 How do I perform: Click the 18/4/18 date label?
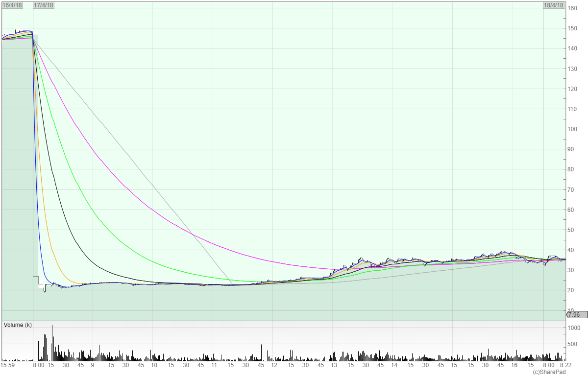[554, 5]
